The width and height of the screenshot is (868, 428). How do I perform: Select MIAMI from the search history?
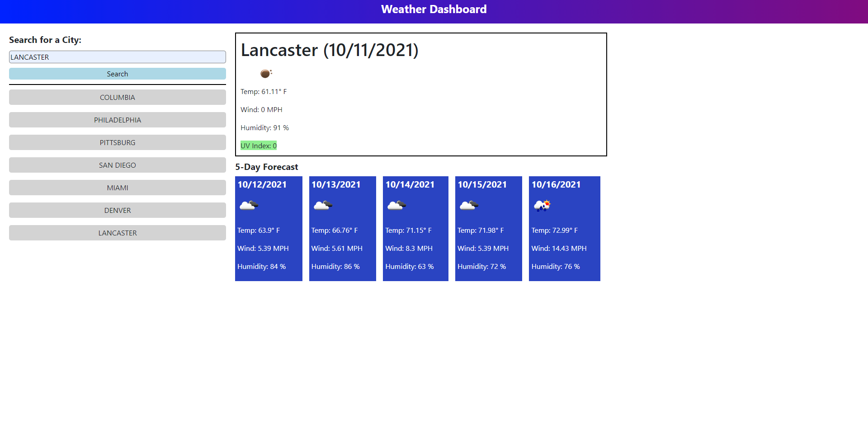[117, 187]
